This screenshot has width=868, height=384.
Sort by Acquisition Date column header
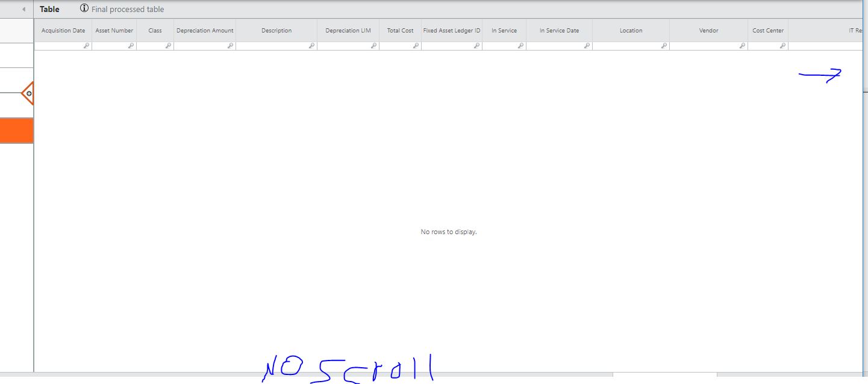63,30
